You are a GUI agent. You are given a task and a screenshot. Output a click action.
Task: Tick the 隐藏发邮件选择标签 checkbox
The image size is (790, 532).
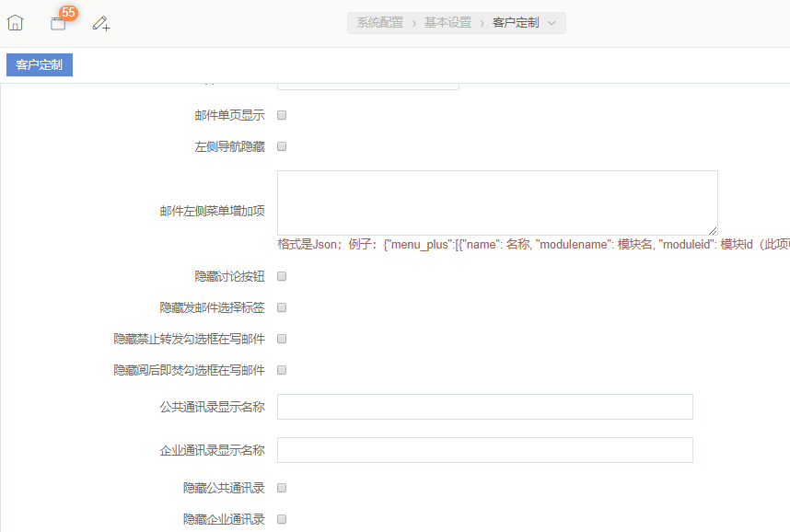283,307
